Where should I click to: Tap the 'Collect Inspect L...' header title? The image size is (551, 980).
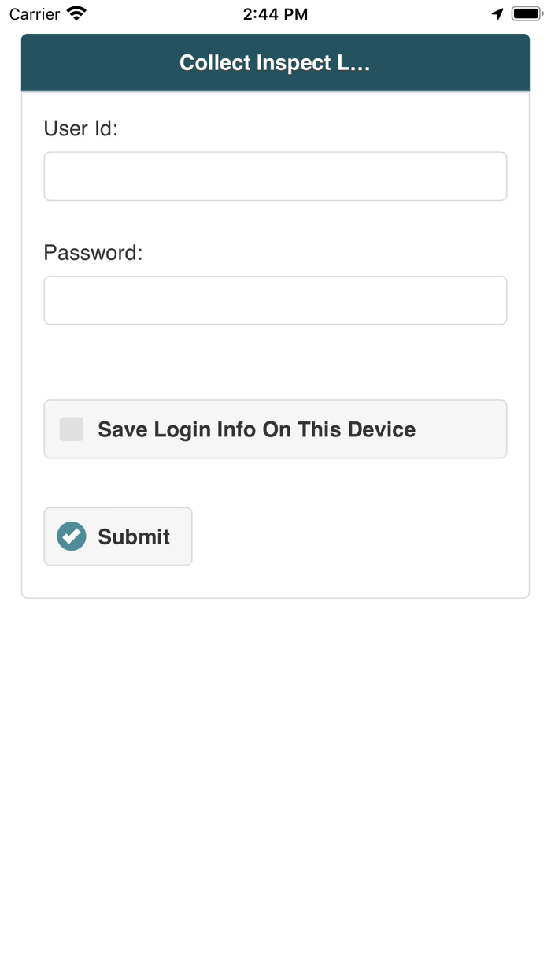[275, 63]
